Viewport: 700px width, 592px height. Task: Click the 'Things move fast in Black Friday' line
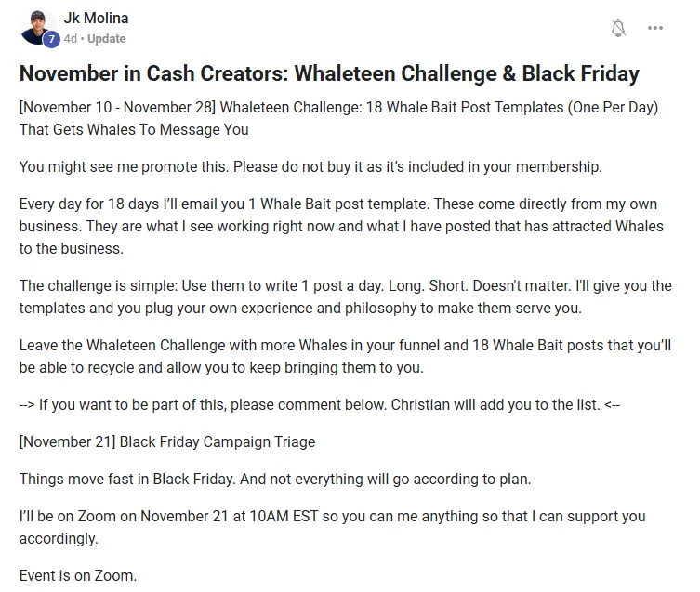click(275, 479)
